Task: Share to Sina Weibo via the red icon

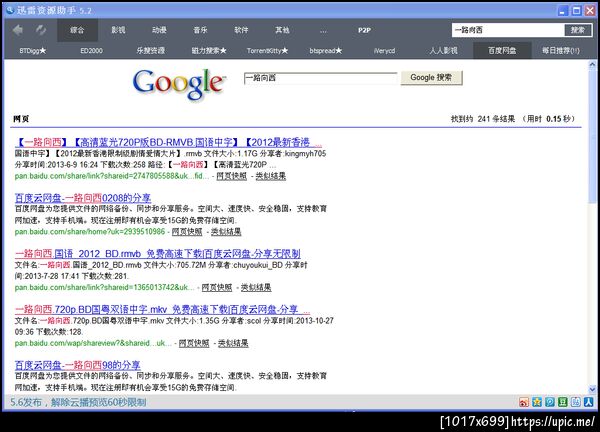Action: pyautogui.click(x=524, y=402)
